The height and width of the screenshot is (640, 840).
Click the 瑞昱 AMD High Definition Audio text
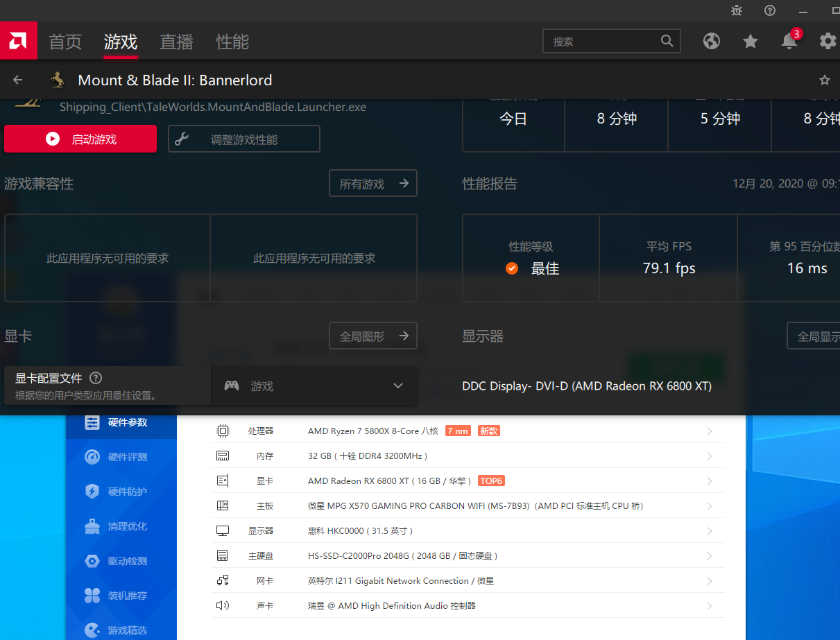(x=392, y=606)
